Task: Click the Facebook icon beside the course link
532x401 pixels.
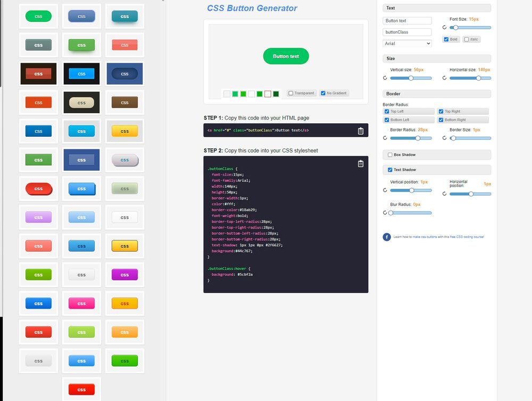Action: [387, 237]
